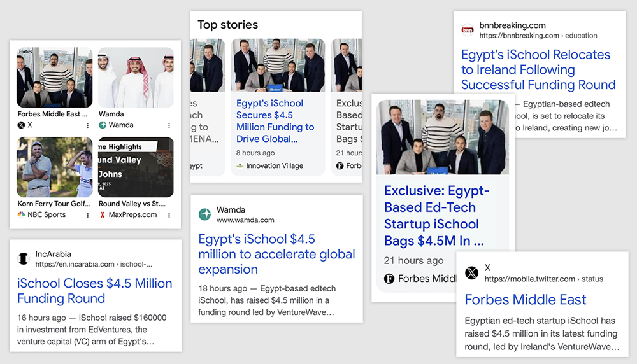Click the IncArabia site favicon

(24, 258)
